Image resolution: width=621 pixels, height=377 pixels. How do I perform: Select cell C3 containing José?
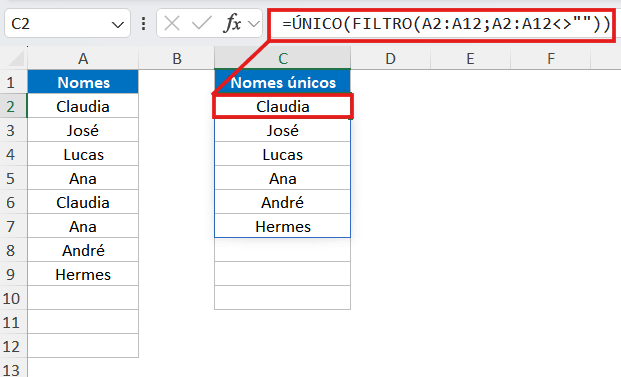pyautogui.click(x=283, y=130)
